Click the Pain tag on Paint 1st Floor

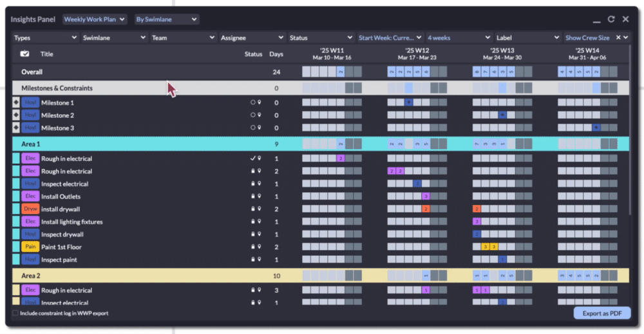tap(30, 247)
